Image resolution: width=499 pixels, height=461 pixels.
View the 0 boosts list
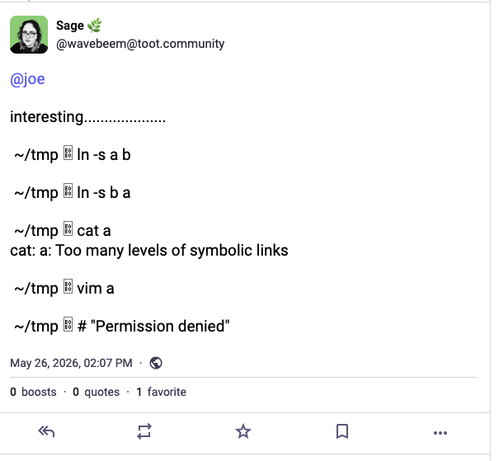[33, 392]
